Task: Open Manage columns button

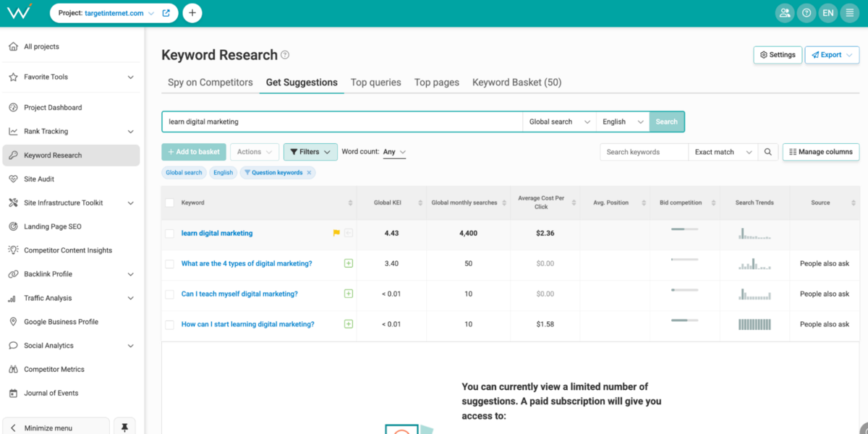Action: click(x=821, y=152)
